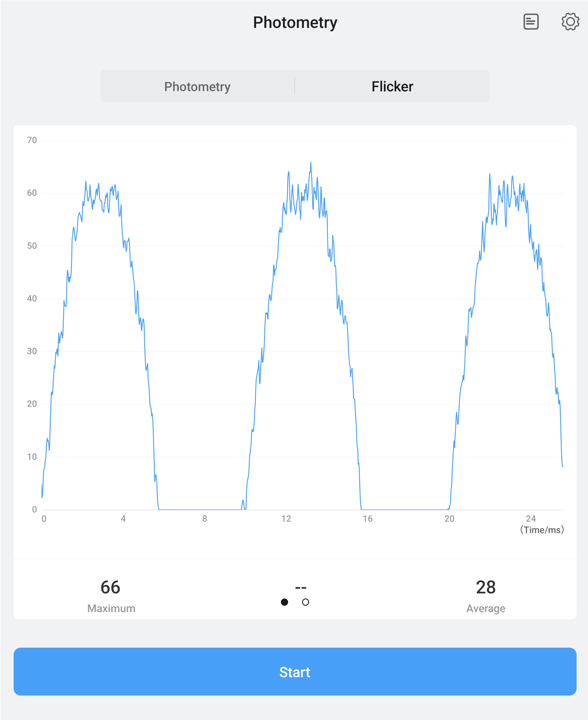588x720 pixels.
Task: Select the Flicker tab
Action: click(392, 86)
